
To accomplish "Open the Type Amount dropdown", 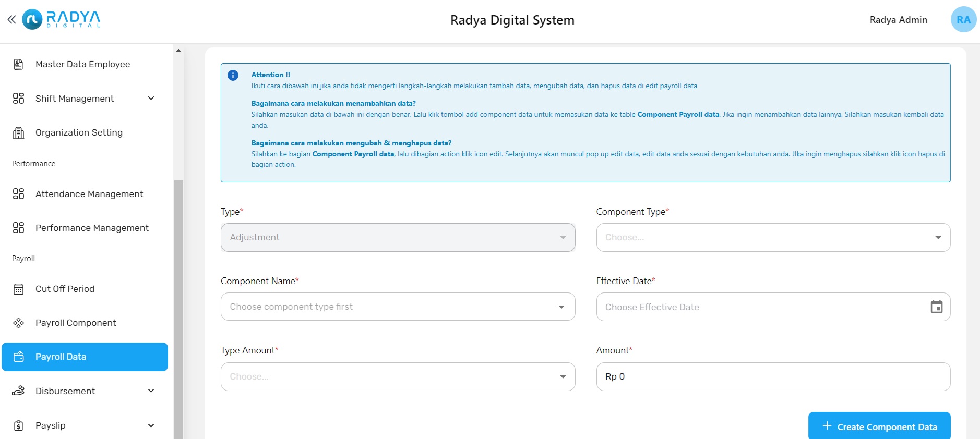I will click(x=398, y=376).
